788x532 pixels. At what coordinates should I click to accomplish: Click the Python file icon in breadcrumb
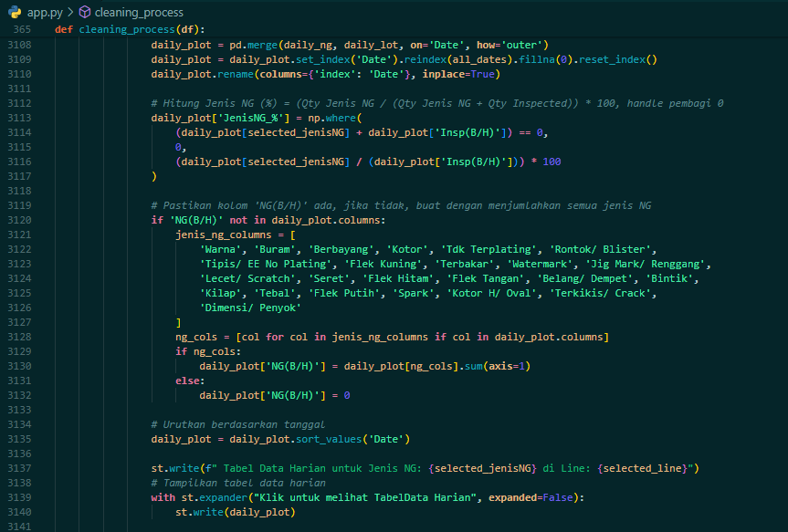15,12
